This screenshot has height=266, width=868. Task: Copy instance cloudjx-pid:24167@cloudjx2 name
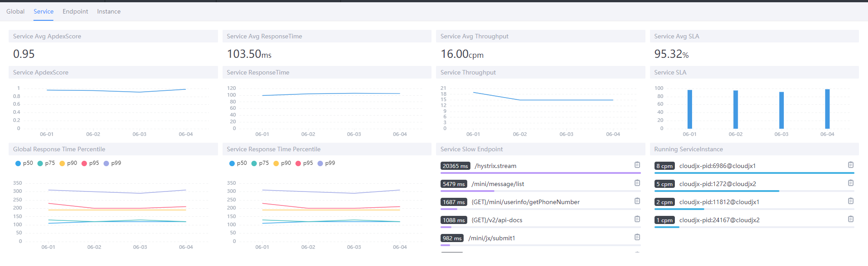(850, 219)
